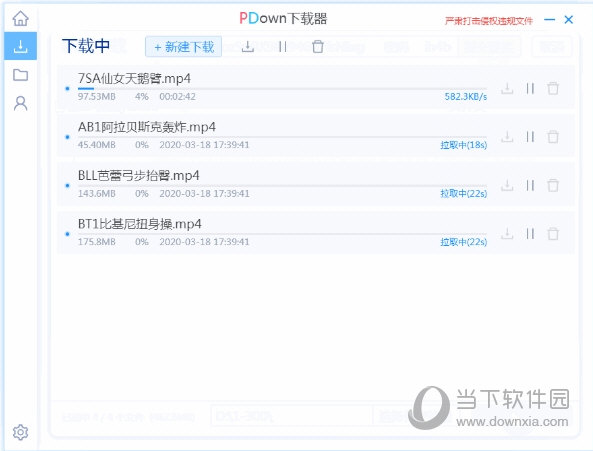Pause the BT1比基尼扭身操.mp4 download
Image resolution: width=593 pixels, height=451 pixels.
click(530, 234)
